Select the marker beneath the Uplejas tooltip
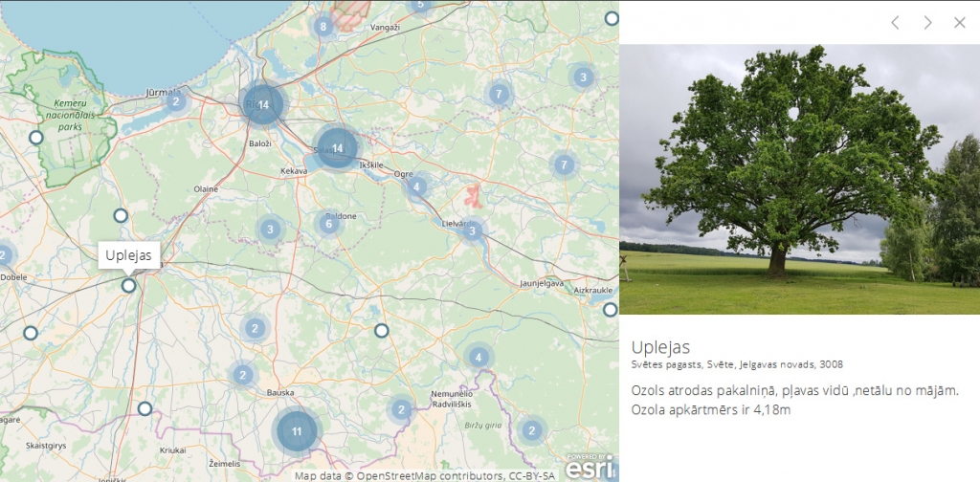This screenshot has height=482, width=980. point(128,285)
